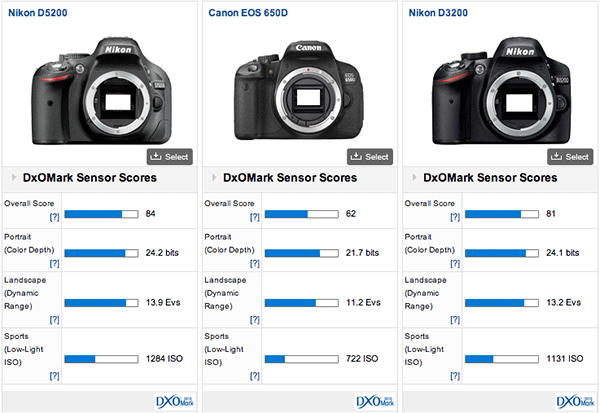Open Portrait Color Depth help [?] for Nikon D3200
Viewport: 600px width, 413px height.
(x=455, y=263)
